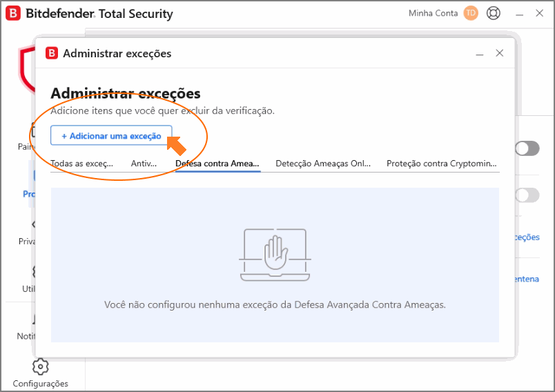This screenshot has width=555, height=392.
Task: Open the Configurações gear icon
Action: tap(40, 367)
